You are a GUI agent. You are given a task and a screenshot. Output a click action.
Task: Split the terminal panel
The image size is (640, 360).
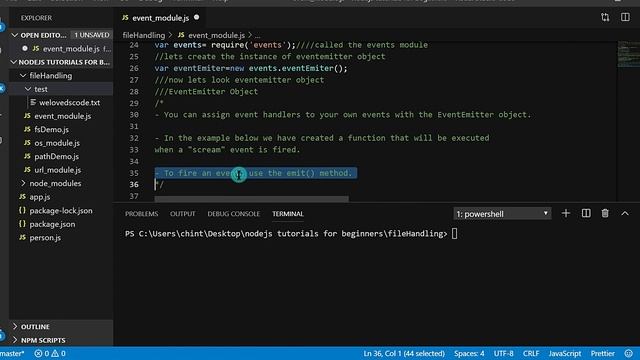586,213
